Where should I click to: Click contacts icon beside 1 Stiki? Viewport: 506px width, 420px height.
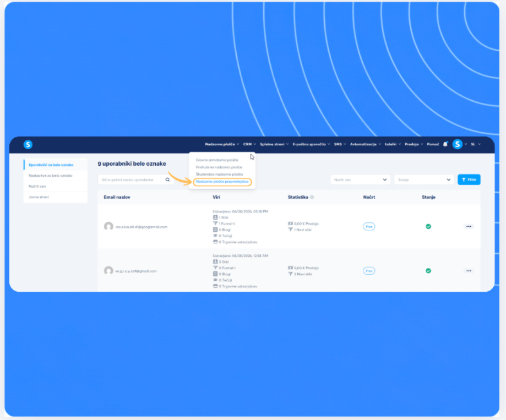215,217
